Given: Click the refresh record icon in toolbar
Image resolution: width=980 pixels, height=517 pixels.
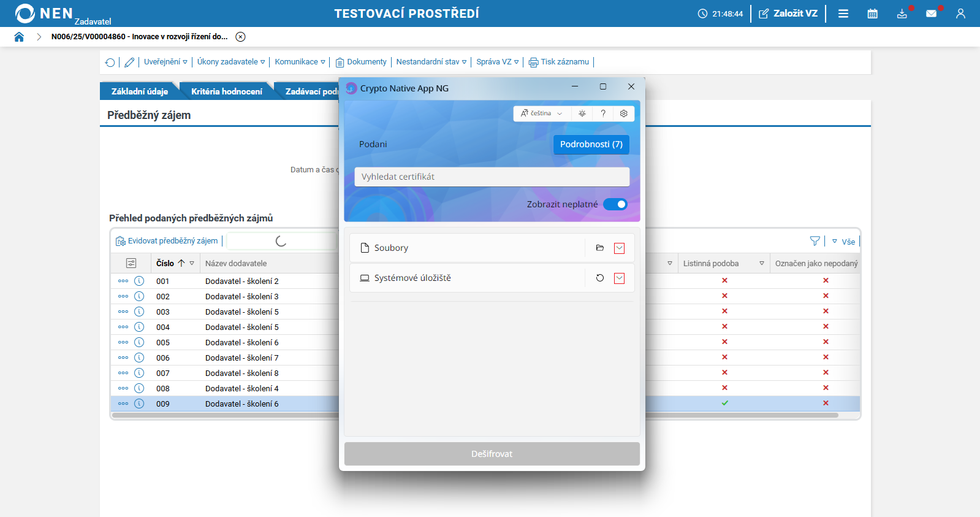Looking at the screenshot, I should click(x=110, y=62).
